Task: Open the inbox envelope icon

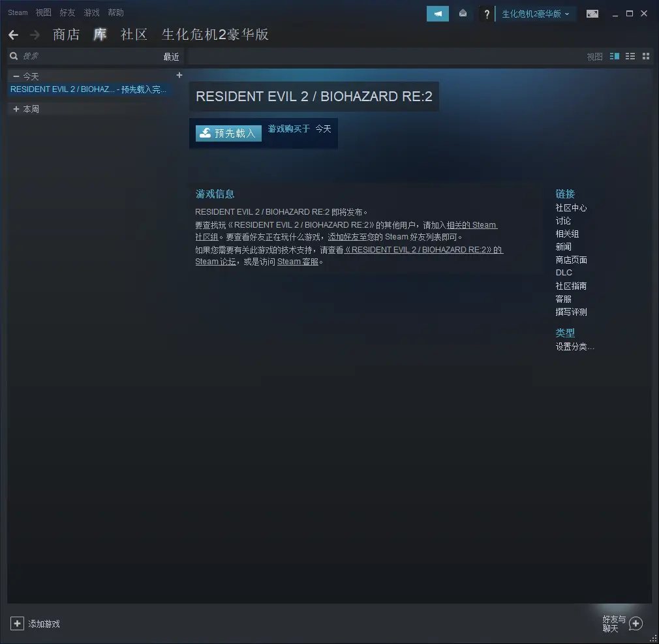Action: click(x=463, y=14)
